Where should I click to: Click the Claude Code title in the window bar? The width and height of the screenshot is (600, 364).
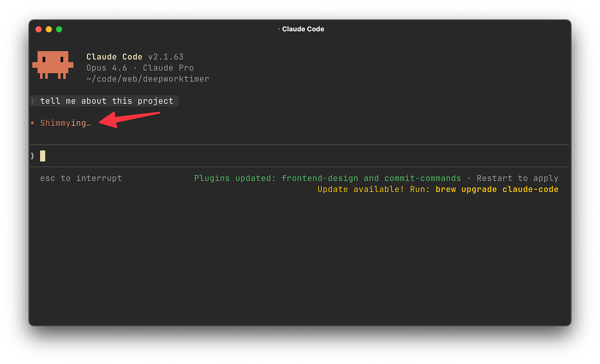(x=303, y=29)
